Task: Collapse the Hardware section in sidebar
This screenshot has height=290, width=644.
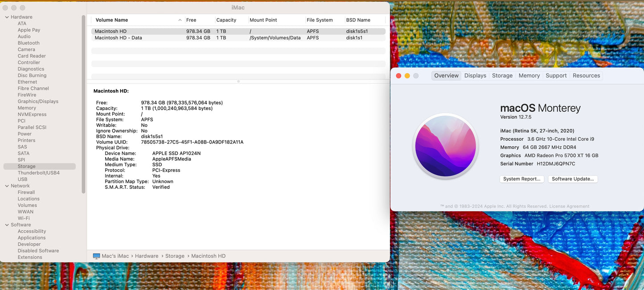Action: coord(7,17)
